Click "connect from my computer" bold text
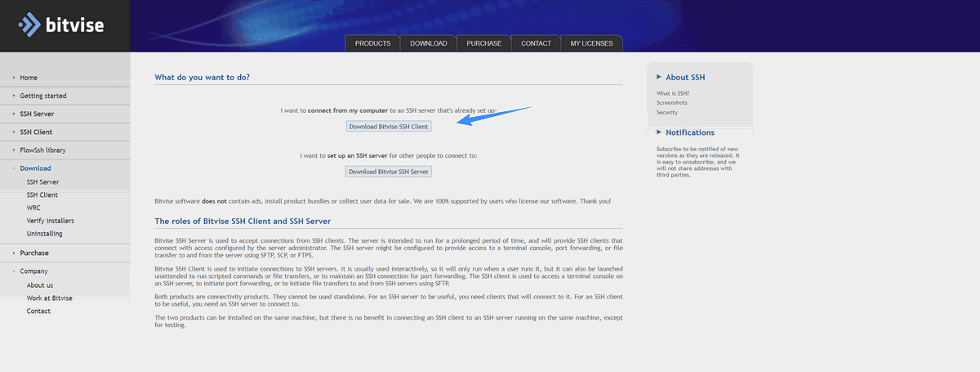Screen dimensions: 980x372 (347, 110)
